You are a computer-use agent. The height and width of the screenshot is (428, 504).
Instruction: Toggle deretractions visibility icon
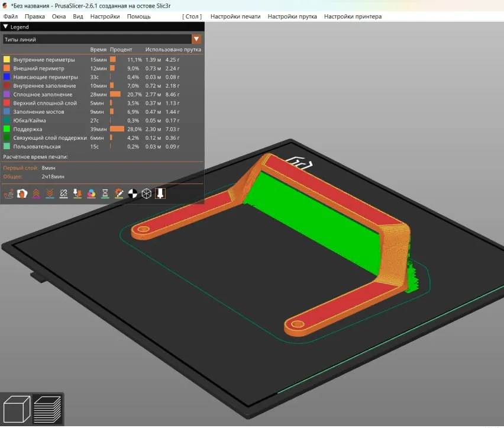click(50, 194)
